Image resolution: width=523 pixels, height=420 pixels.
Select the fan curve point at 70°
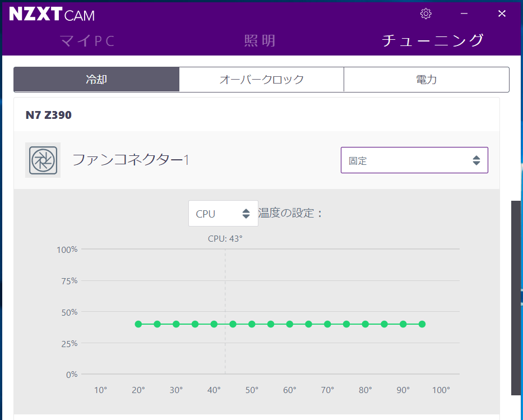click(x=327, y=324)
